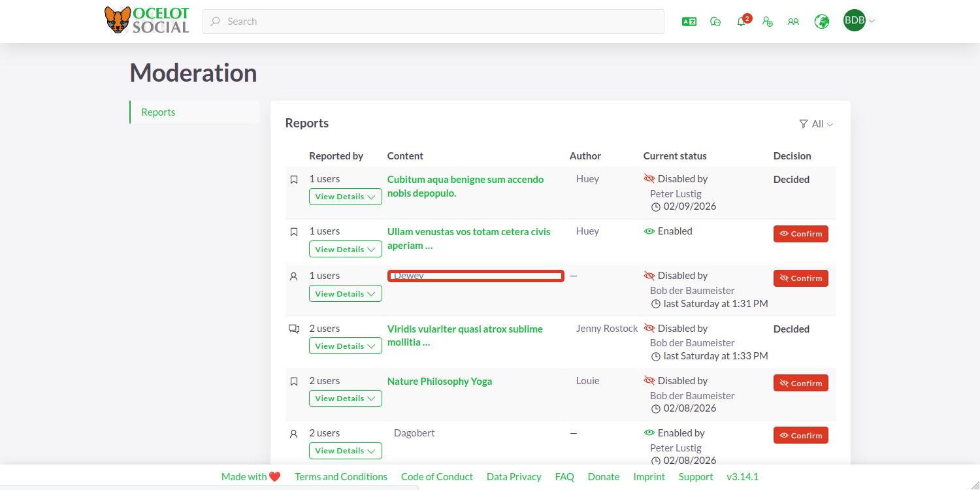Open the All filter dropdown
The width and height of the screenshot is (980, 490).
816,124
